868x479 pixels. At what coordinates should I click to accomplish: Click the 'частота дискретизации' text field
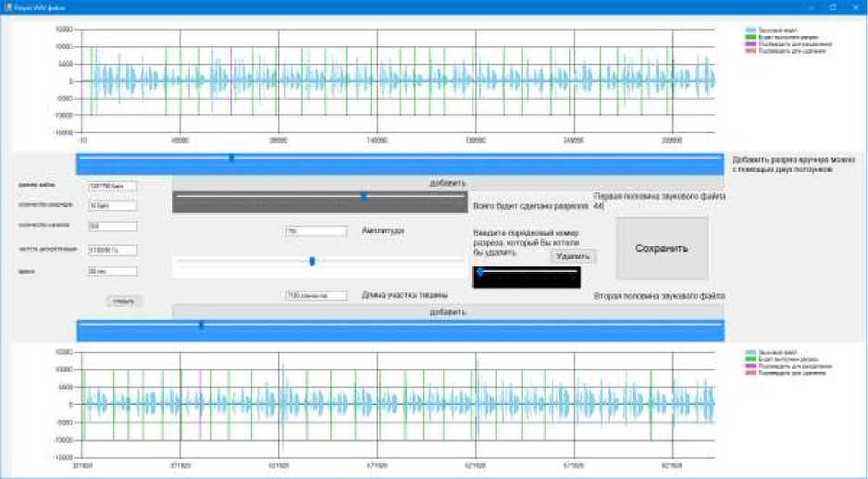point(112,250)
